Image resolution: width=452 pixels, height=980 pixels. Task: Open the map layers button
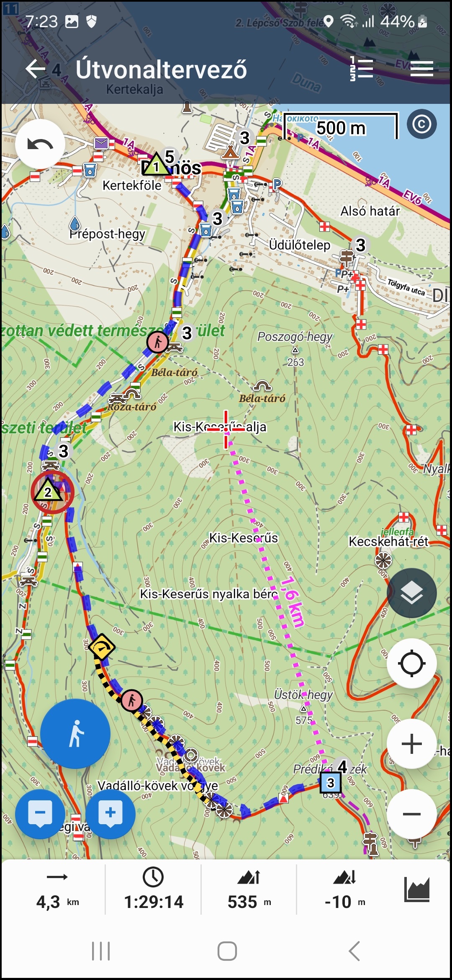(411, 593)
